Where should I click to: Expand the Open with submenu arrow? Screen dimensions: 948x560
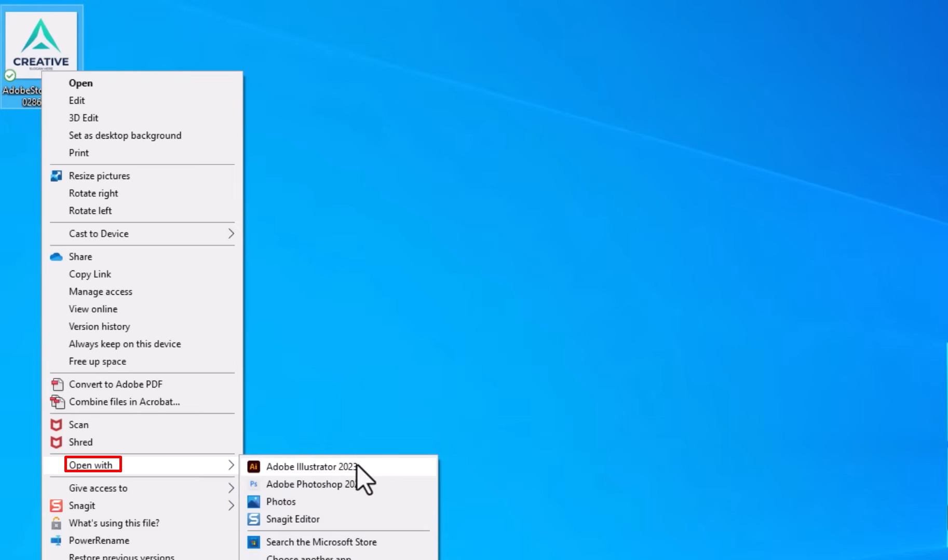coord(231,466)
